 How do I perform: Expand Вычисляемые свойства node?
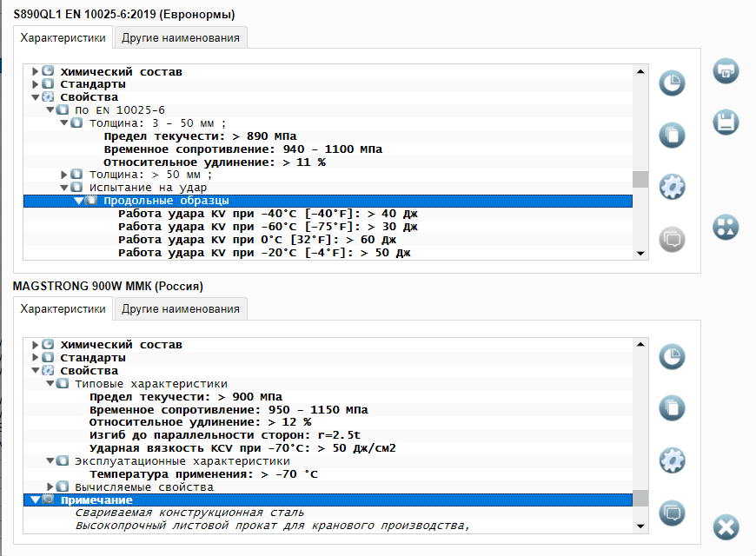(50, 486)
